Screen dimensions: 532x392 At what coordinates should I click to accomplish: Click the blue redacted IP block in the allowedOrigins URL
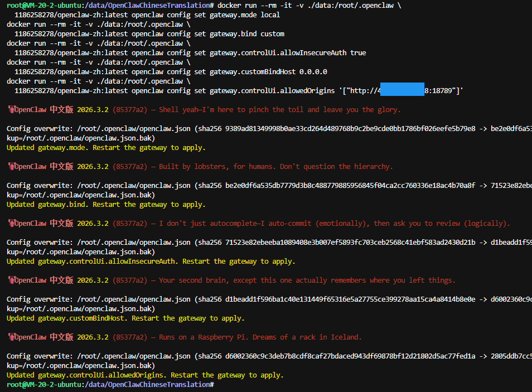(402, 90)
